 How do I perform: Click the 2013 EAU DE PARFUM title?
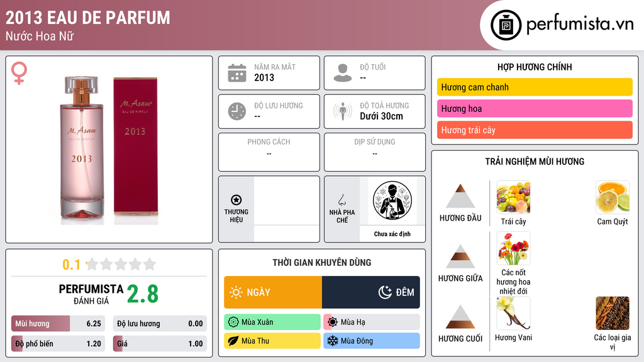point(87,18)
